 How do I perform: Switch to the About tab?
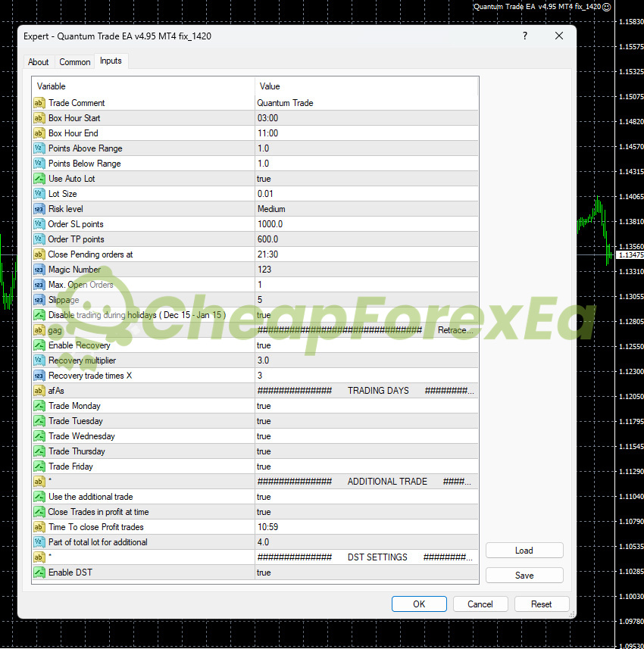(39, 62)
